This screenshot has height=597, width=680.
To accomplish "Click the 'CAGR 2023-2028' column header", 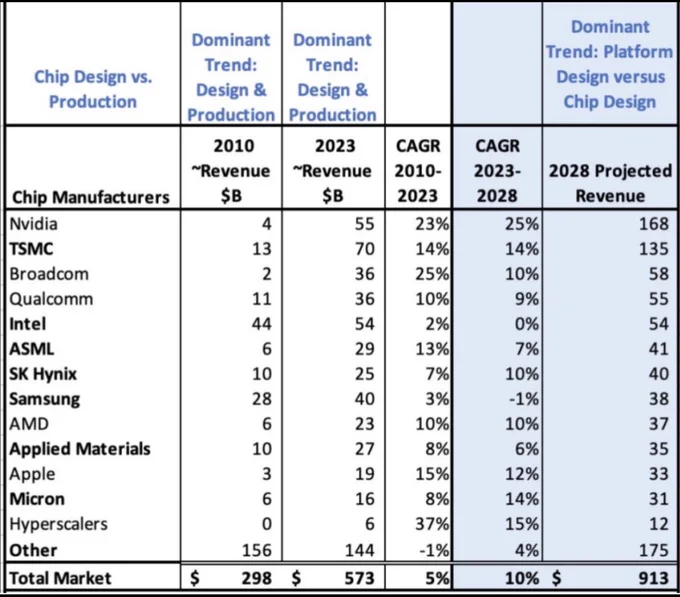I will click(x=497, y=171).
